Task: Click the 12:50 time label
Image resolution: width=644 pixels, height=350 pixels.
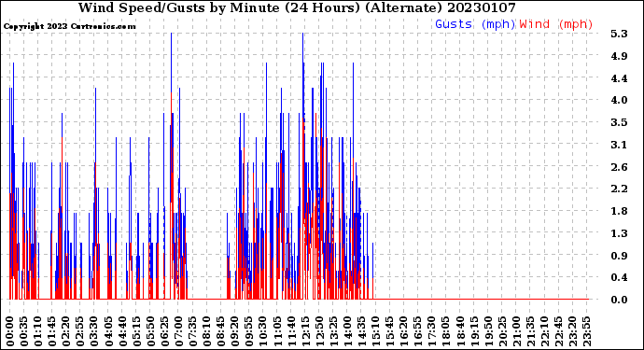Action: (x=319, y=331)
